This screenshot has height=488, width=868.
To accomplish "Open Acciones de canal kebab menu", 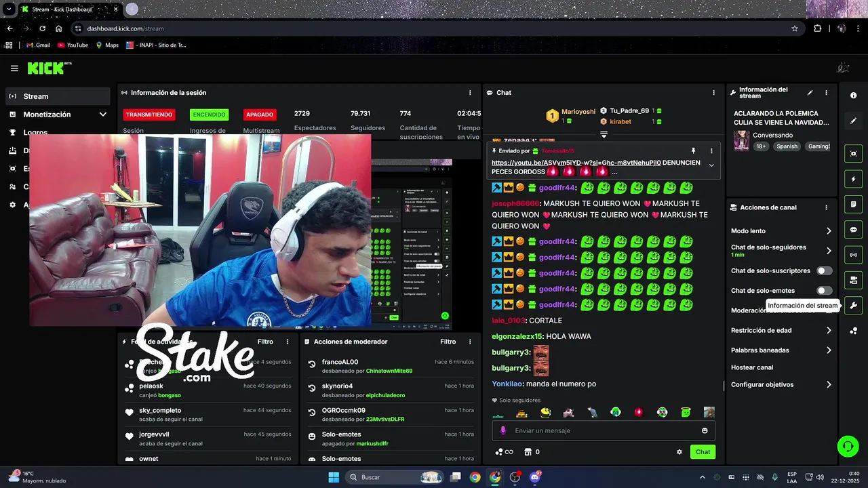I will pos(826,207).
